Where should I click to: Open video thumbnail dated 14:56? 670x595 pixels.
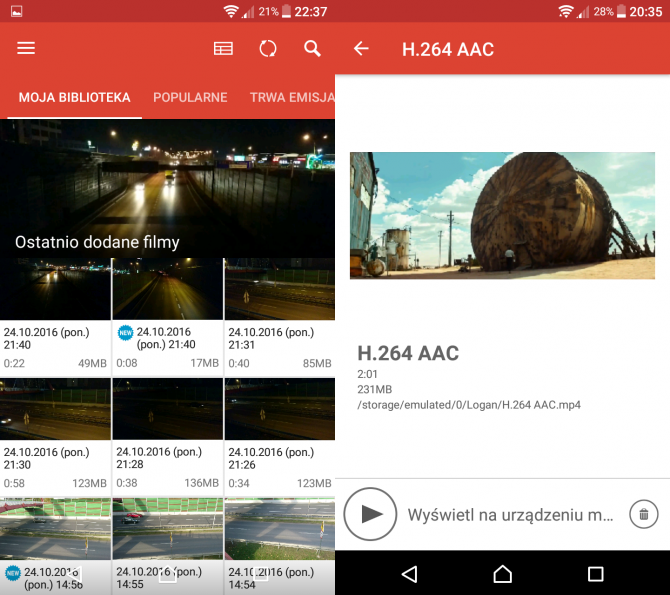click(55, 529)
